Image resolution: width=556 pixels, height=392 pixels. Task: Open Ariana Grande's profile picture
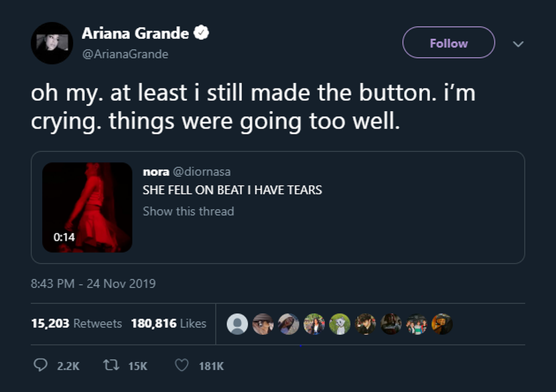click(x=52, y=43)
